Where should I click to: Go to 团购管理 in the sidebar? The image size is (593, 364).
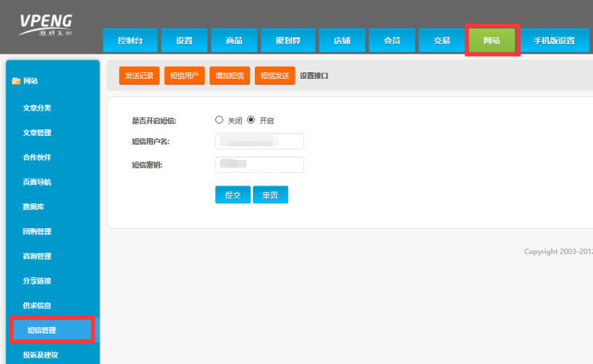37,231
